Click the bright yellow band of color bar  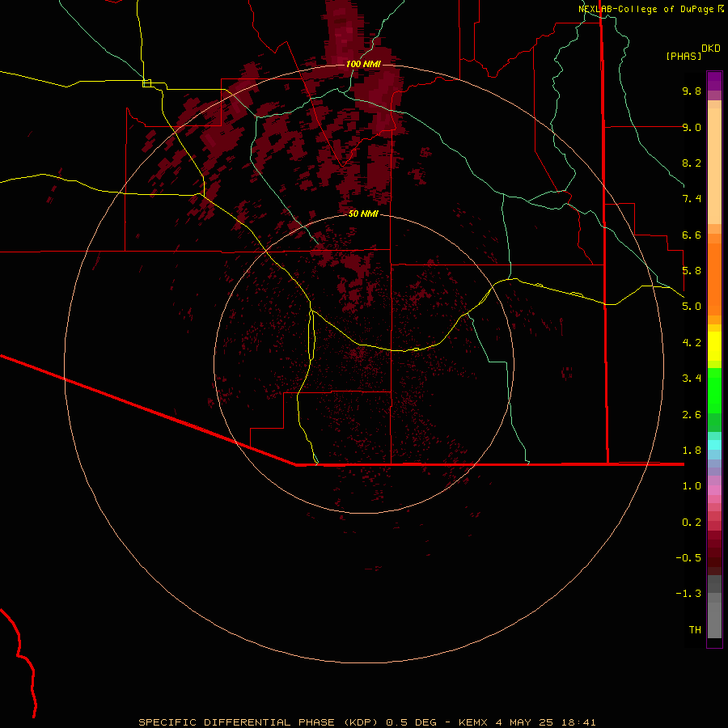click(714, 346)
